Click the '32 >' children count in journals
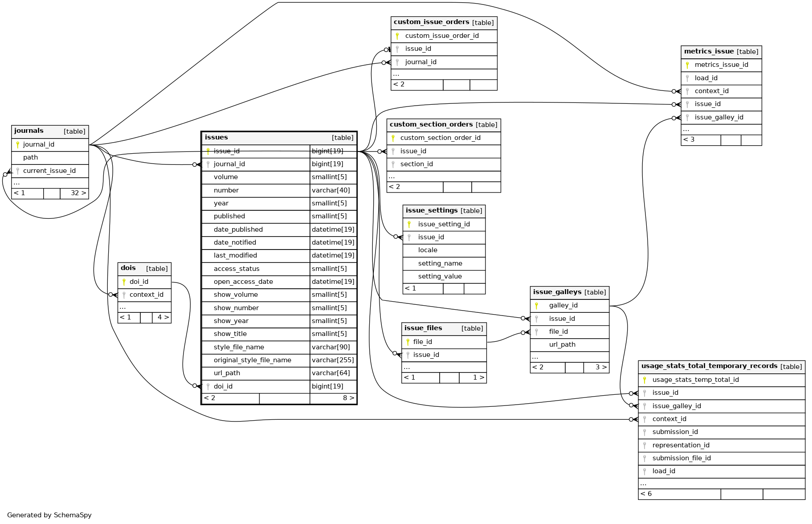The image size is (812, 524). pos(78,193)
